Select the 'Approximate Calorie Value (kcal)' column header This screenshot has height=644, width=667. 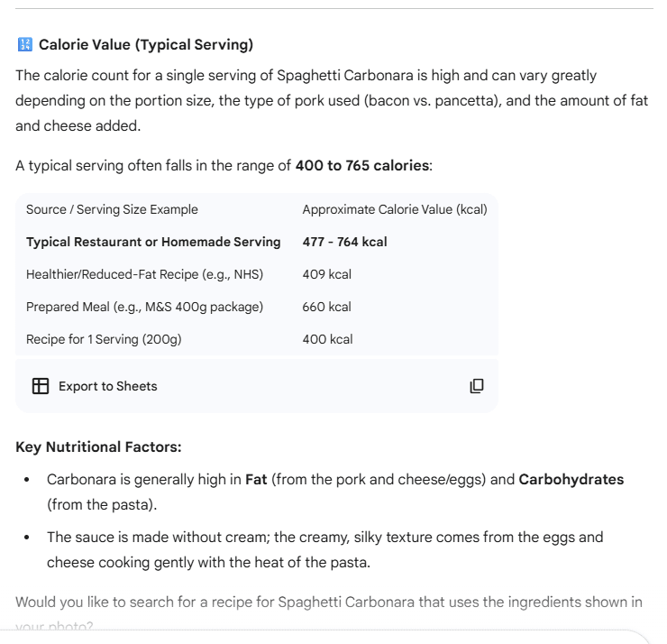394,209
